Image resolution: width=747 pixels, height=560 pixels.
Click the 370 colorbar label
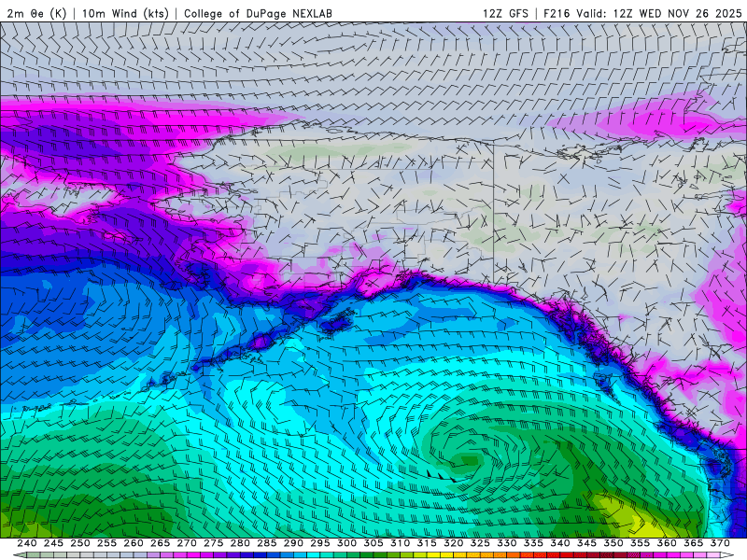pos(720,543)
